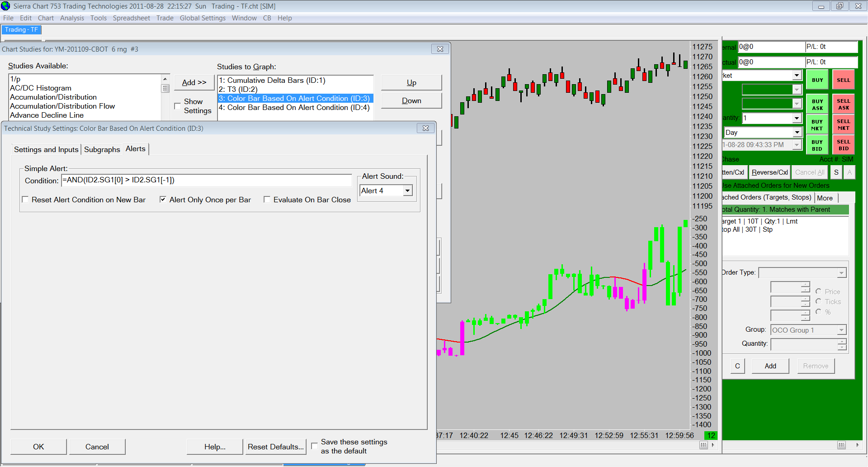
Task: Open the Analysis menu
Action: point(72,18)
